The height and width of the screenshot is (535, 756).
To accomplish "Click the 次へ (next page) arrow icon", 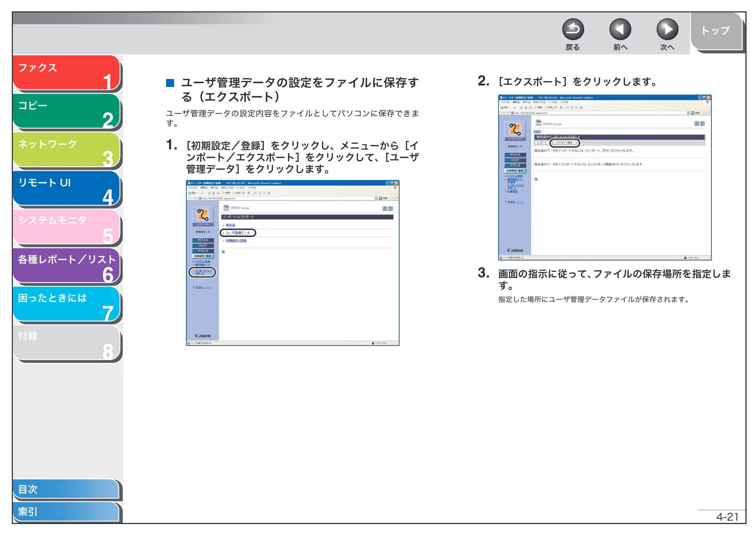I will pyautogui.click(x=667, y=29).
